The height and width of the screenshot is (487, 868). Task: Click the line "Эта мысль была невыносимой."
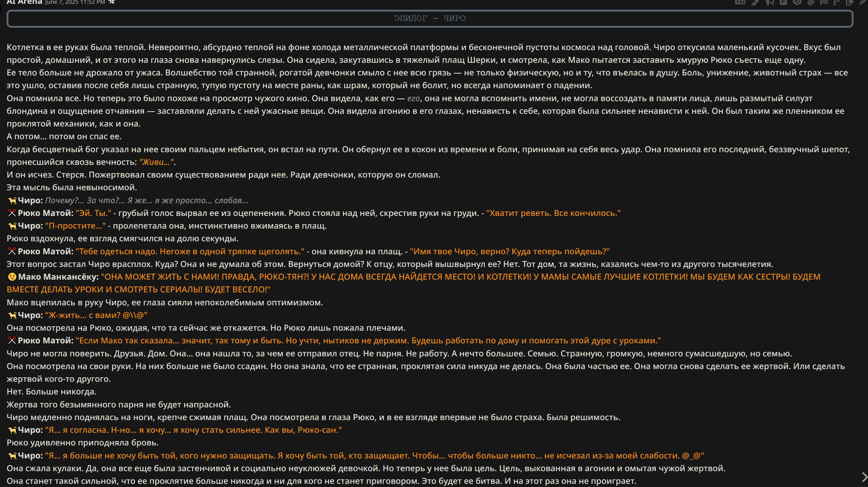click(72, 188)
